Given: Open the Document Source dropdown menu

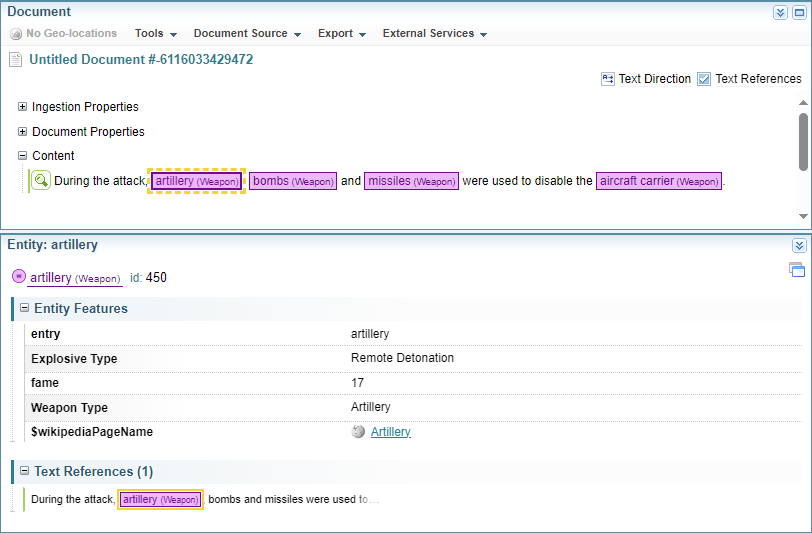Looking at the screenshot, I should click(x=247, y=34).
